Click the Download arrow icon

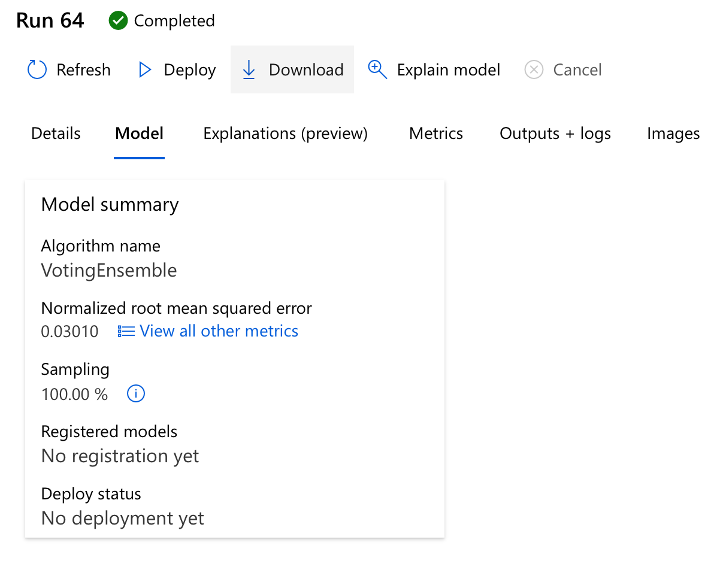pyautogui.click(x=249, y=70)
